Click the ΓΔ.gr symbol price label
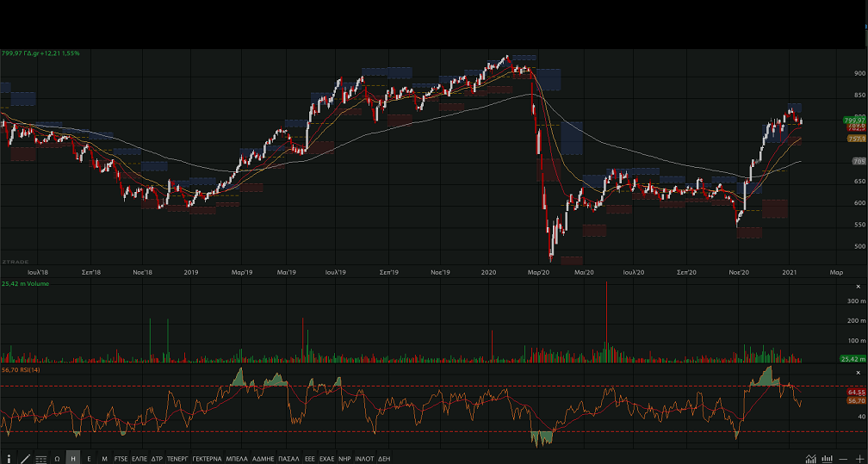 [40, 53]
